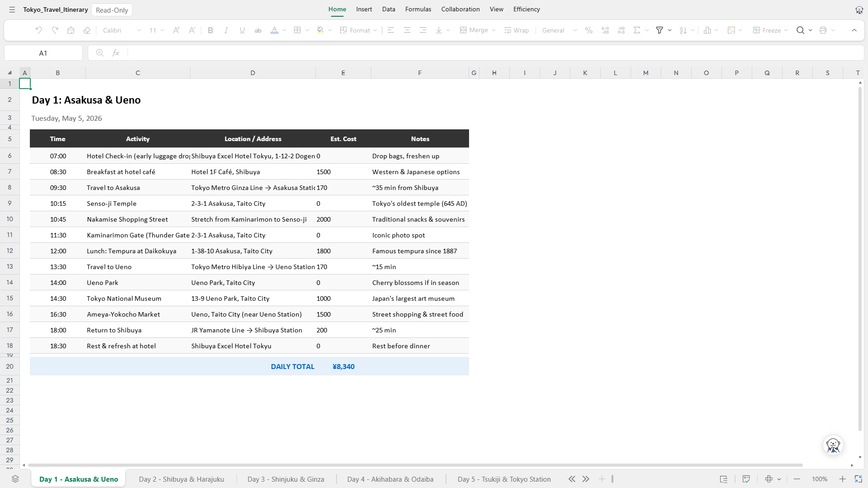The height and width of the screenshot is (488, 868).
Task: Click the Find search magnifier icon
Action: (x=800, y=30)
